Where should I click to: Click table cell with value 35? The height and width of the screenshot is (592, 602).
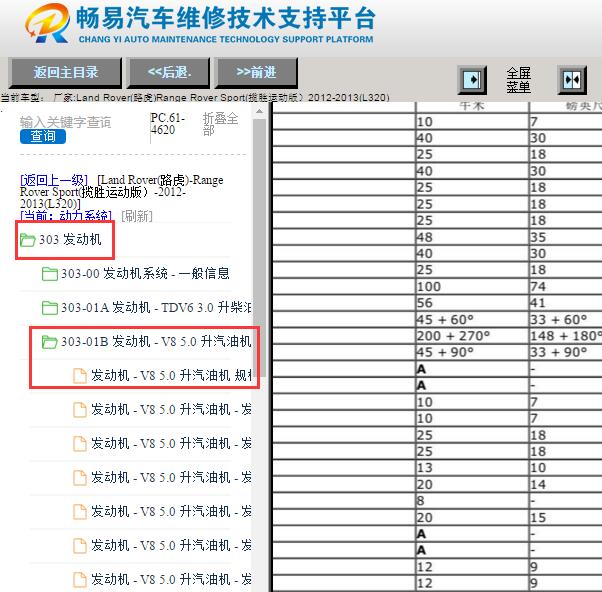click(x=565, y=237)
